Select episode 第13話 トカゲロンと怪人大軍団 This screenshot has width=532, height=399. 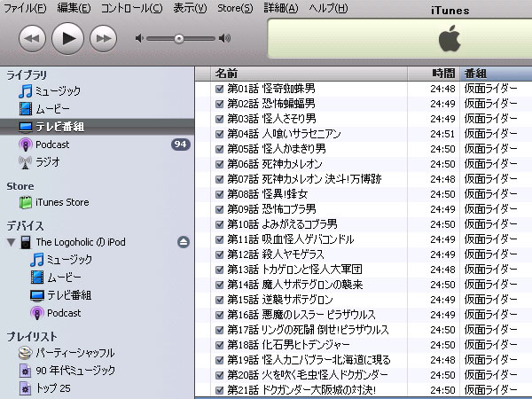[294, 270]
